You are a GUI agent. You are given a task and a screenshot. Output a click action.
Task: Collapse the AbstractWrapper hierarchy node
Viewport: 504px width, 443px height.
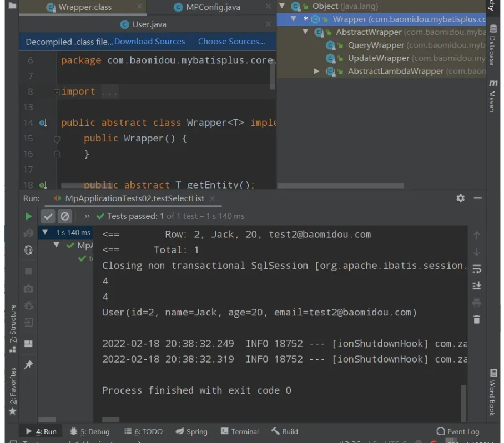pos(305,32)
